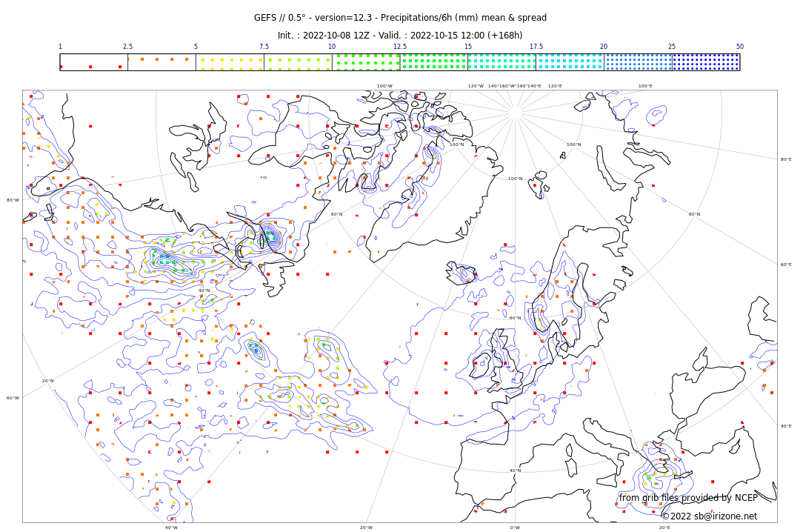Pick the dense green 12.5–15 mm legend box
Viewport: 800px width, 532px height.
pyautogui.click(x=434, y=62)
